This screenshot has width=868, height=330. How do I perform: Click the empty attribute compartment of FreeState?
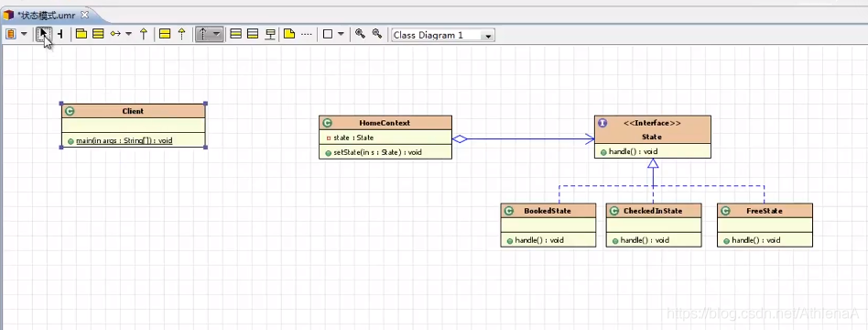tap(765, 225)
